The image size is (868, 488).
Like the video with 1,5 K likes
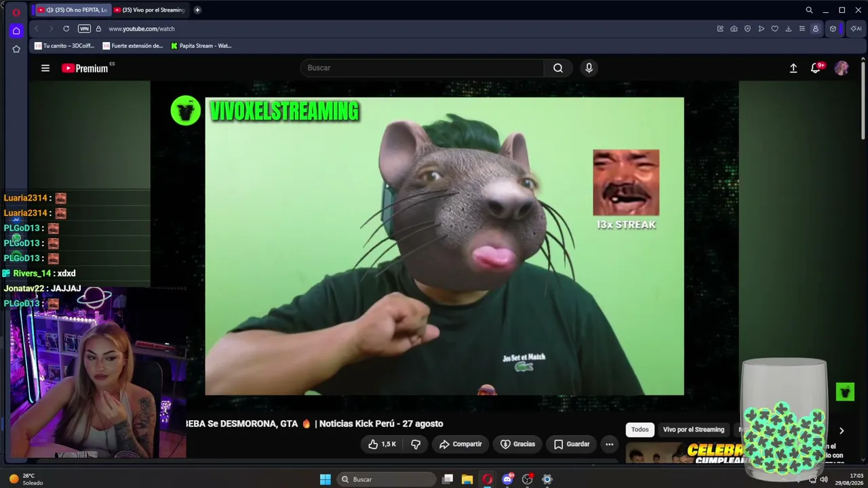tap(382, 444)
